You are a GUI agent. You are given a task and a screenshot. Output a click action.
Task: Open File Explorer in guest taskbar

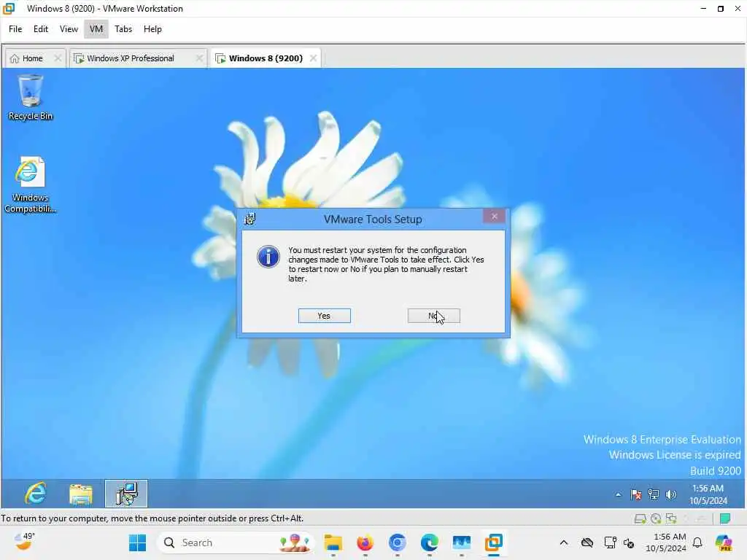tap(80, 494)
